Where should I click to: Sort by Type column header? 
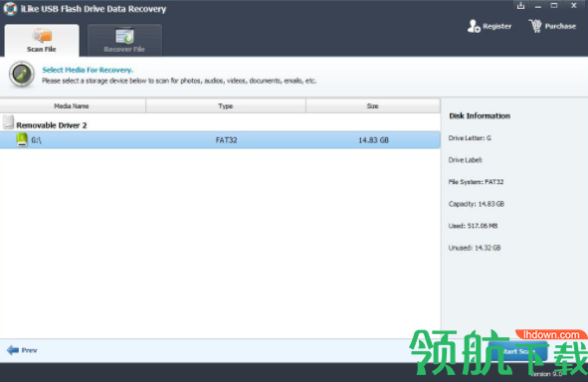tap(226, 106)
